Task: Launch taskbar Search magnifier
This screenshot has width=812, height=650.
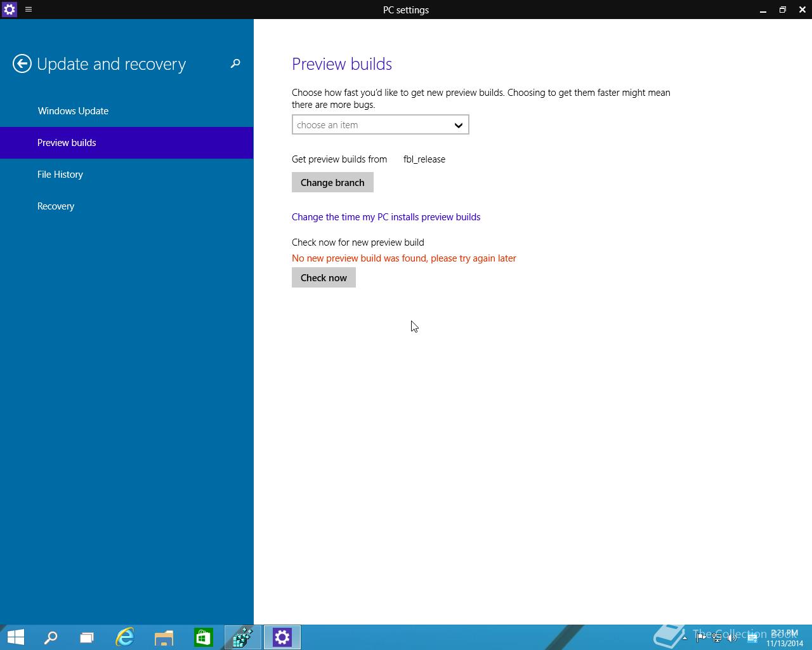Action: [x=50, y=637]
